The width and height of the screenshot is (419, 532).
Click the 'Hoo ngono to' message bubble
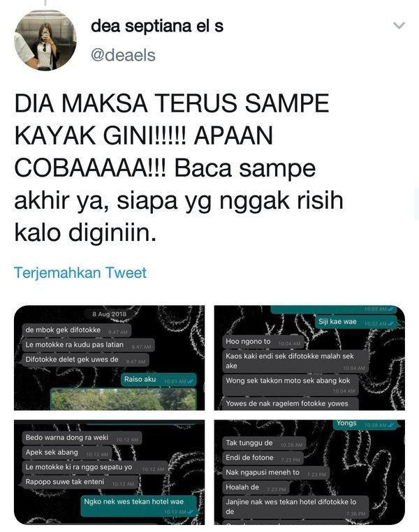pyautogui.click(x=263, y=342)
